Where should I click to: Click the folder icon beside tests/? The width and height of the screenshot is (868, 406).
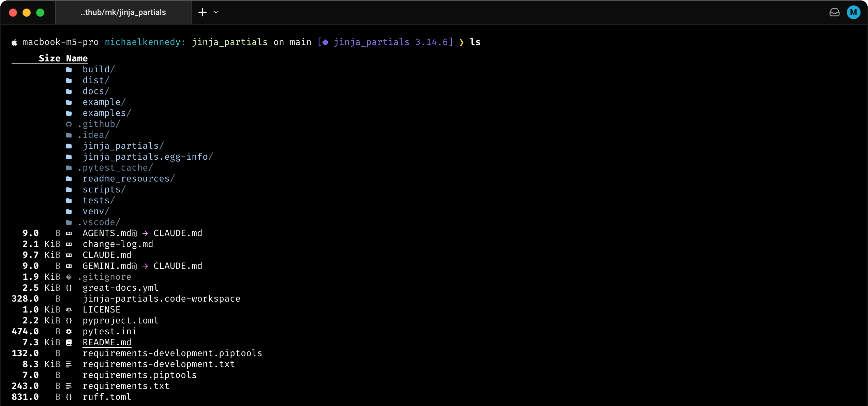tap(69, 201)
